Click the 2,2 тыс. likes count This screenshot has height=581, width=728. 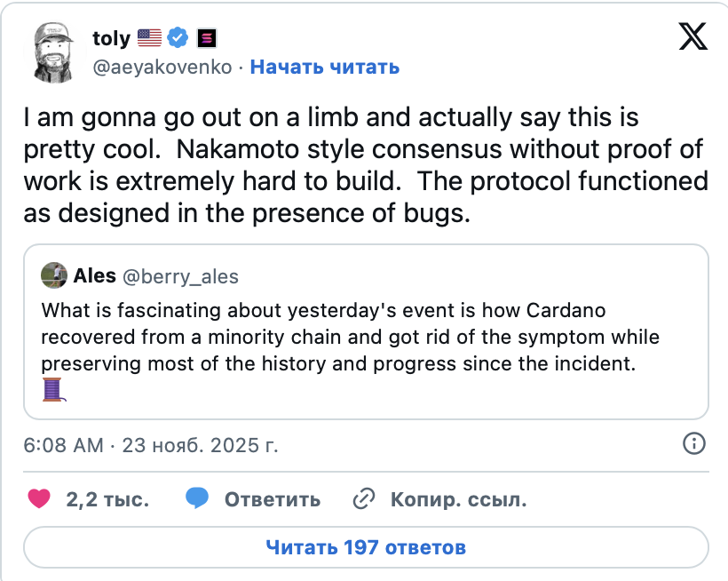coord(107,499)
